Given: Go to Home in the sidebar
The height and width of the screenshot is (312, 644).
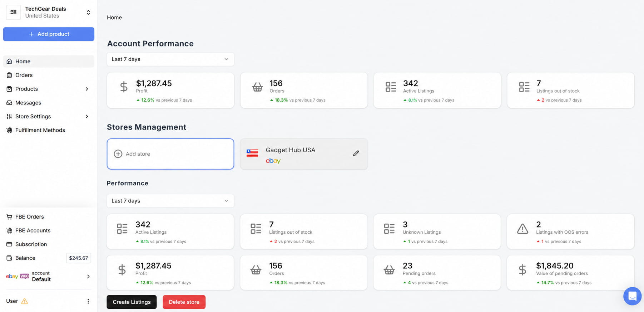Looking at the screenshot, I should pos(49,62).
